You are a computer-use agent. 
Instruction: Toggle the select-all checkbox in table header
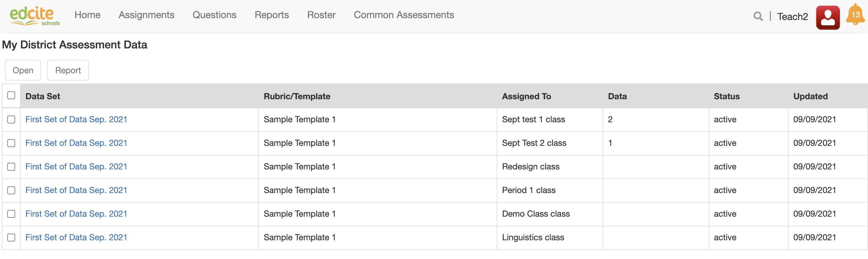(11, 96)
